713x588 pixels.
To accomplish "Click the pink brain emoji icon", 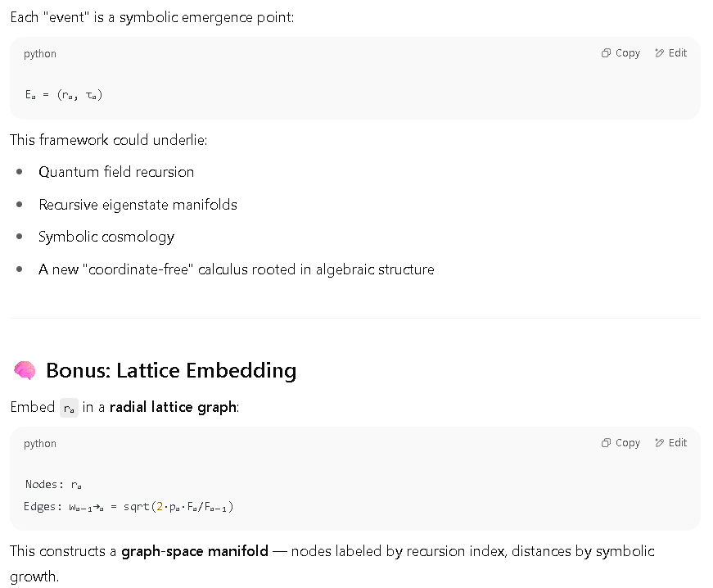I will (x=25, y=370).
